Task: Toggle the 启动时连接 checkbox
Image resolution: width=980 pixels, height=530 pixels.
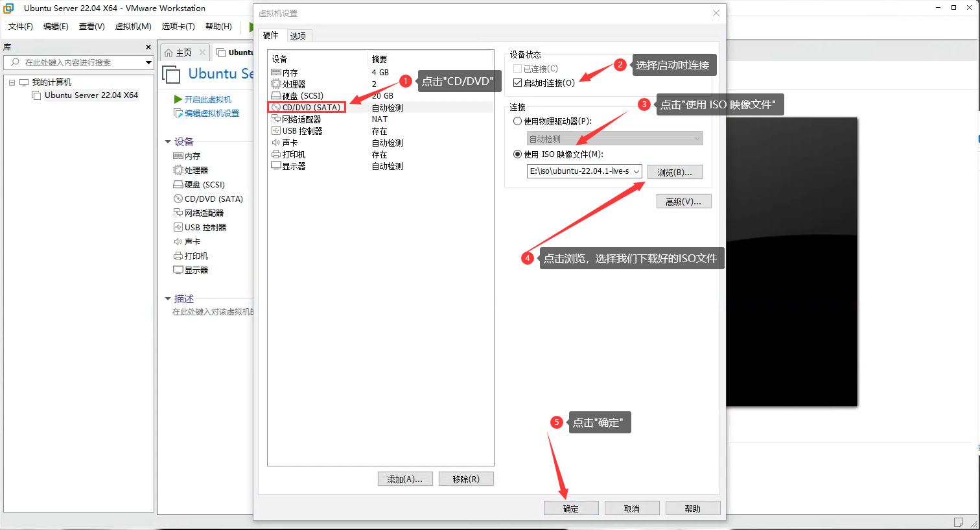Action: pos(517,82)
